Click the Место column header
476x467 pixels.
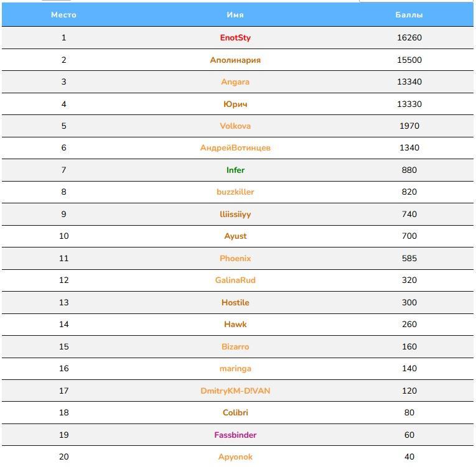pyautogui.click(x=63, y=15)
